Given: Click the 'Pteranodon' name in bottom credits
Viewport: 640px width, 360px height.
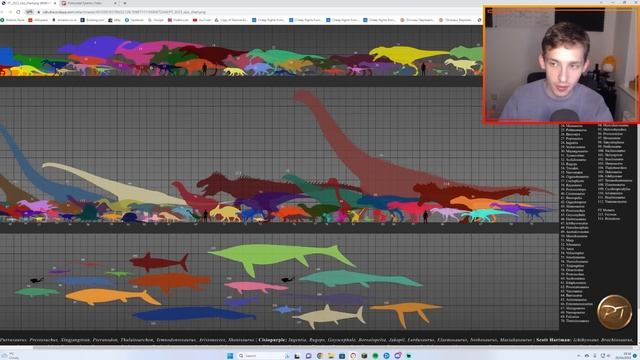Looking at the screenshot, I should point(104,340).
